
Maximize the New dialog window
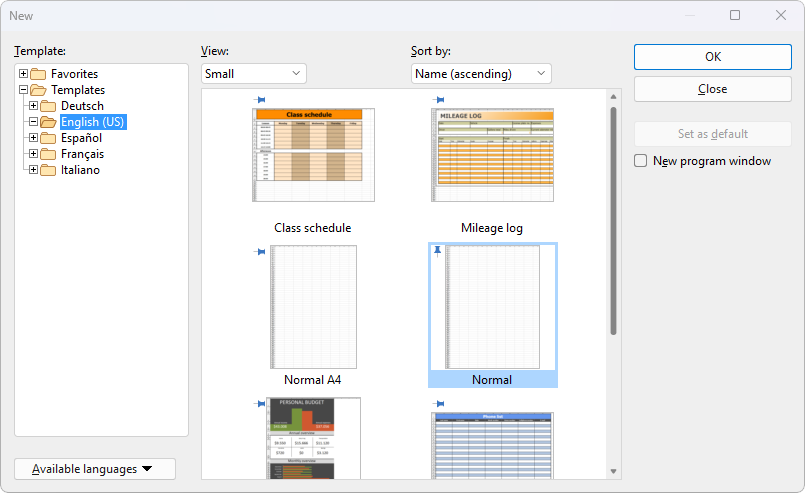pyautogui.click(x=735, y=15)
